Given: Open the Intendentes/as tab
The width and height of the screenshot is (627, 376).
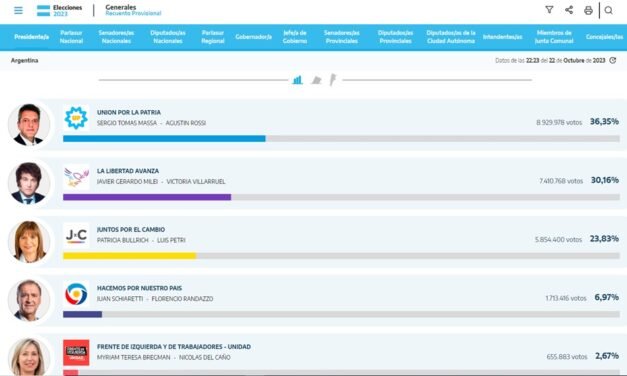Looking at the screenshot, I should 503,37.
